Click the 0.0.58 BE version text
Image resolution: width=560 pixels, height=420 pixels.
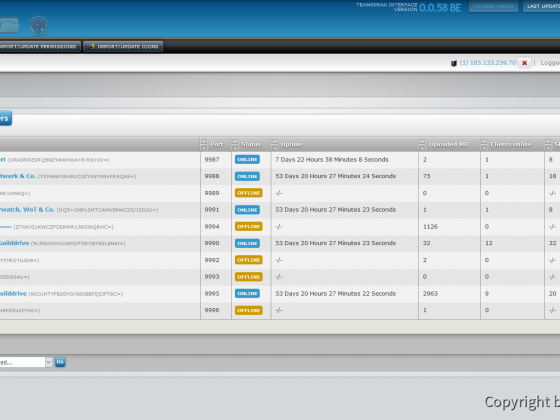[440, 8]
